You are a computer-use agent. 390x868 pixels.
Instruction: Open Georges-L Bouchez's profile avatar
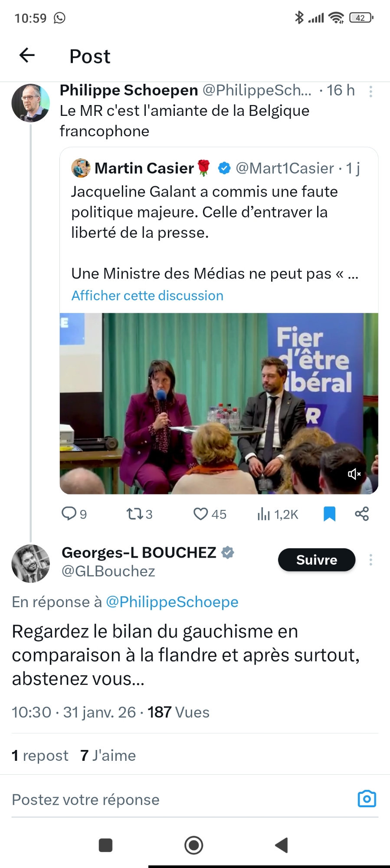click(30, 563)
